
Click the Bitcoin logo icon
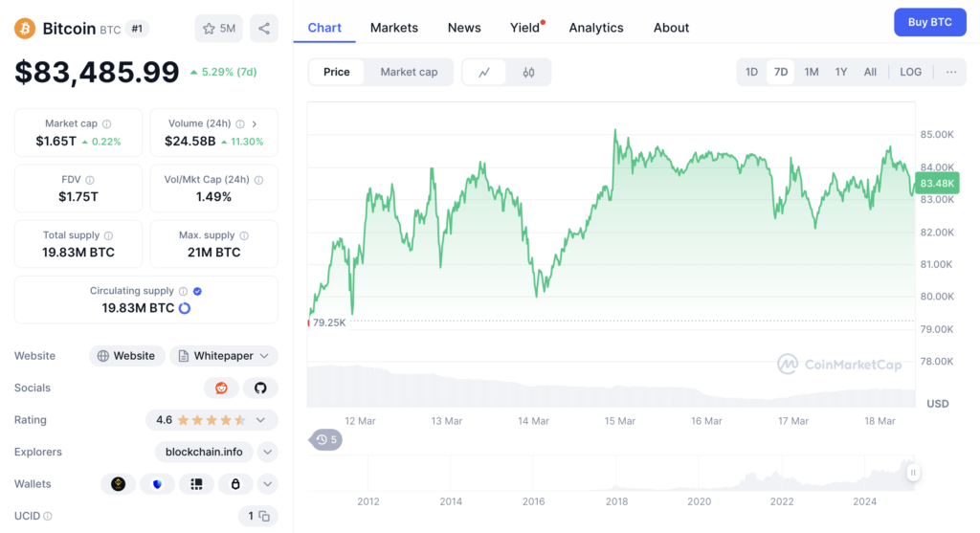pos(25,28)
